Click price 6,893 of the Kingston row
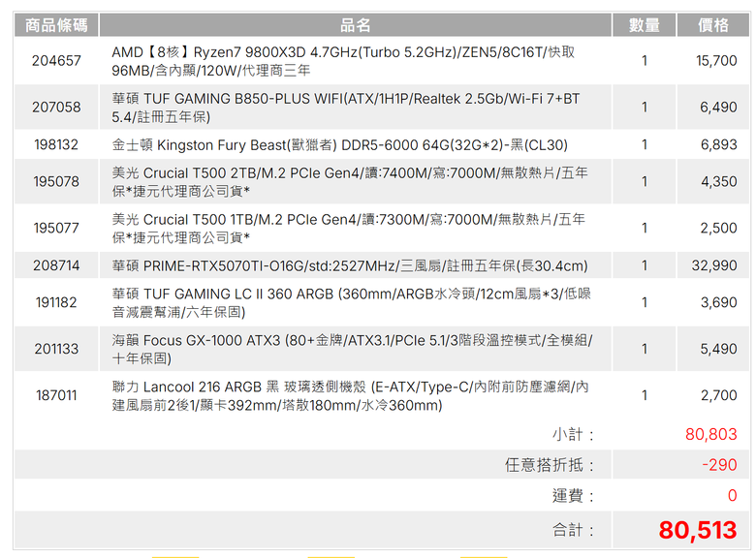Screen dimensions: 756x558 719,144
